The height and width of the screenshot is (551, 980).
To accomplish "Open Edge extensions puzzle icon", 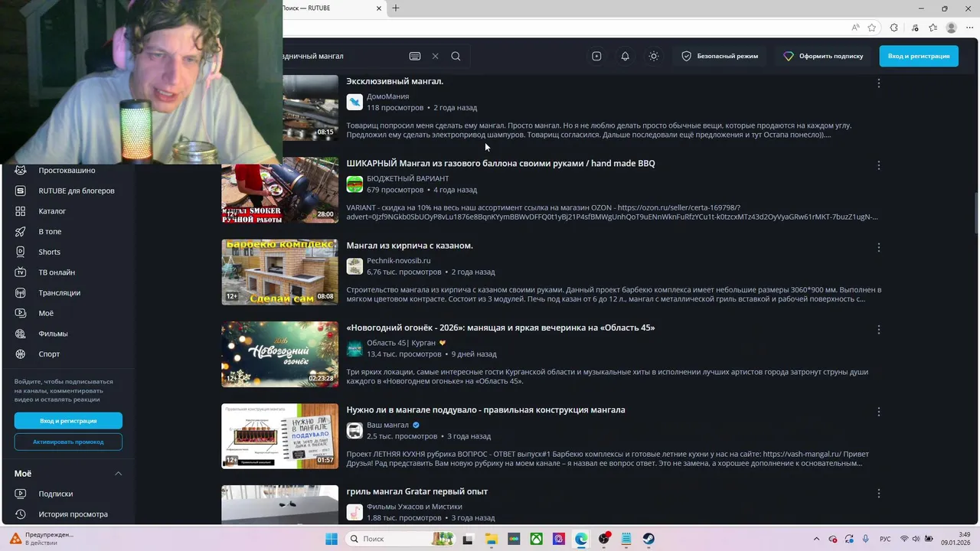I will click(893, 28).
